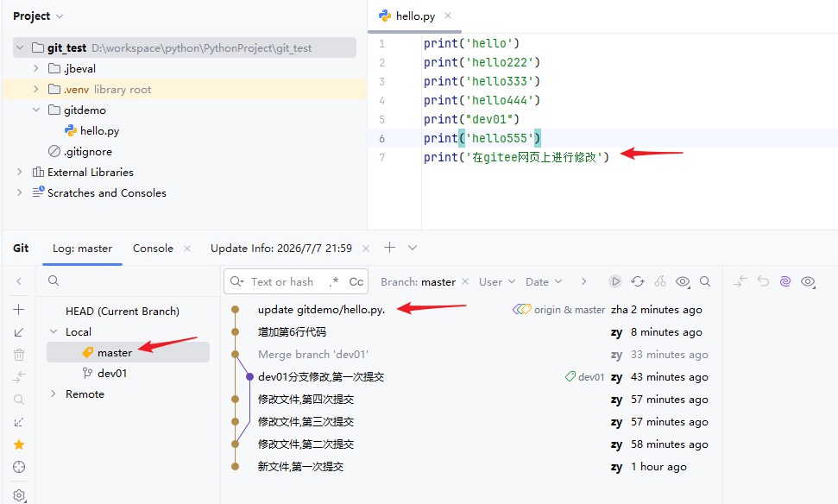The height and width of the screenshot is (504, 838).
Task: Click the search icon above the branches tree
Action: pyautogui.click(x=54, y=280)
